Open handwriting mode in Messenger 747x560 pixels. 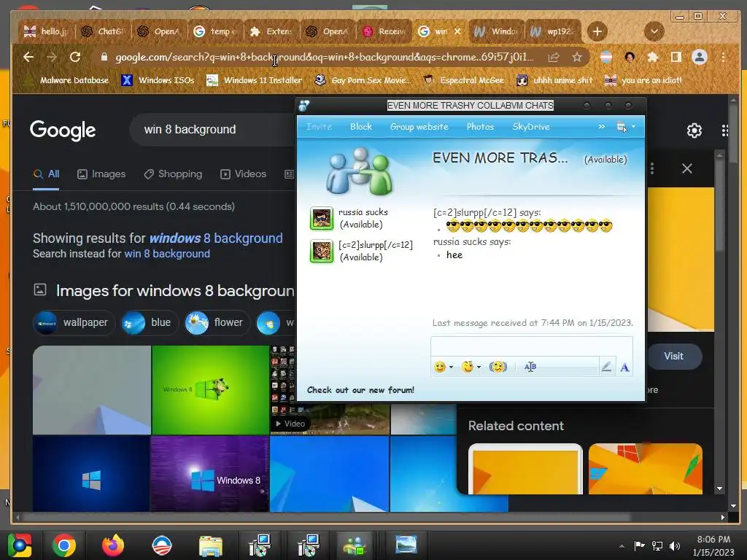coord(606,367)
